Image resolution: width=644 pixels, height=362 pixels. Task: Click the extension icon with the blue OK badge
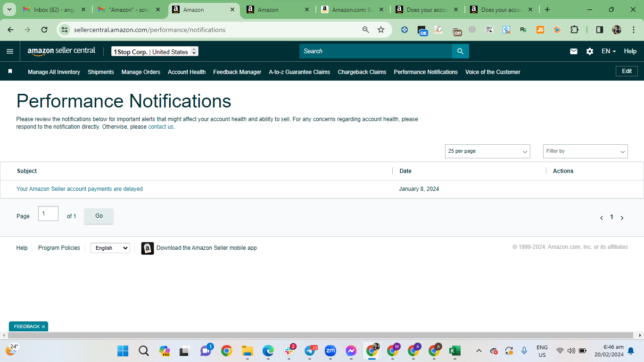422,31
